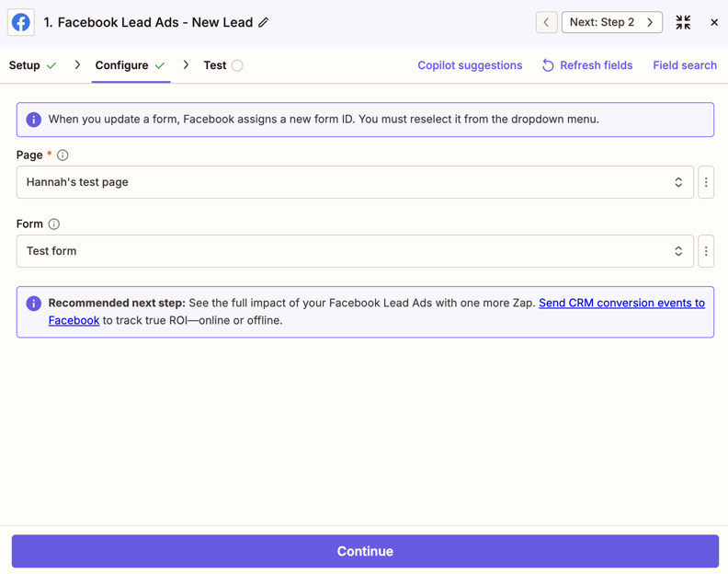The height and width of the screenshot is (574, 728).
Task: Switch to the Configure tab
Action: (x=131, y=65)
